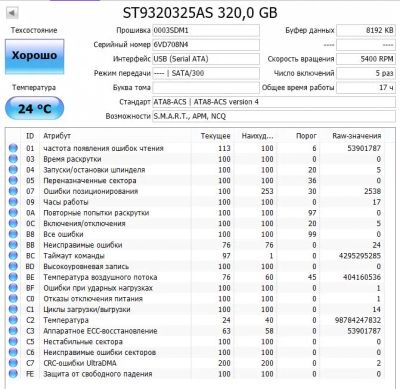The image size is (400, 389).
Task: Click the Стандарт ATA8-ACS field
Action: tap(274, 102)
